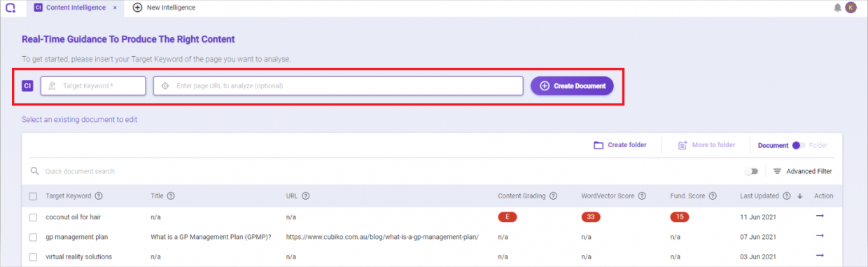
Task: Open the Advanced Filter options
Action: (802, 171)
